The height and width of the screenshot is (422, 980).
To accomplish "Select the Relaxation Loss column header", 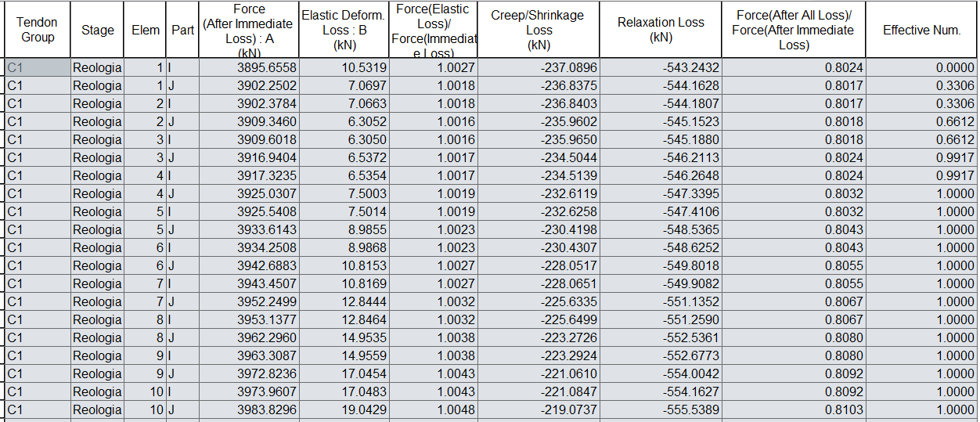I will (x=661, y=30).
